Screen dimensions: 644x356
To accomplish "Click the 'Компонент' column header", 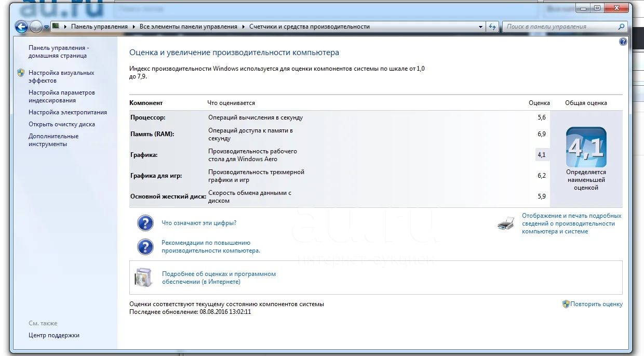I will (x=146, y=103).
